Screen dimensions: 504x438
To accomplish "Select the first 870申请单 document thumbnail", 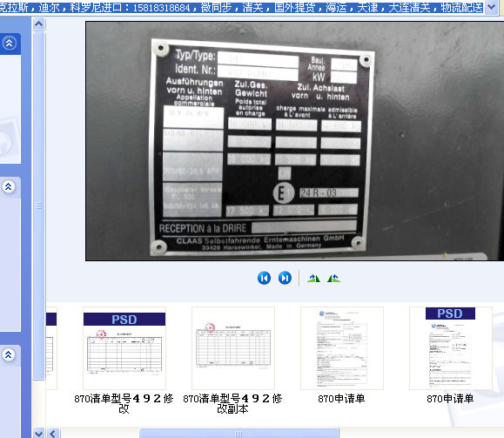I will click(342, 348).
